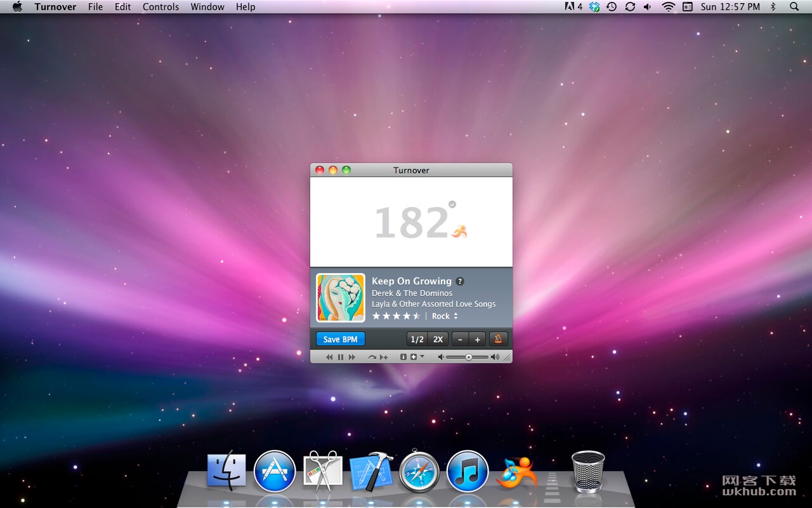Open Xcode from the Dock
Viewport: 812px width, 508px height.
pyautogui.click(x=371, y=471)
